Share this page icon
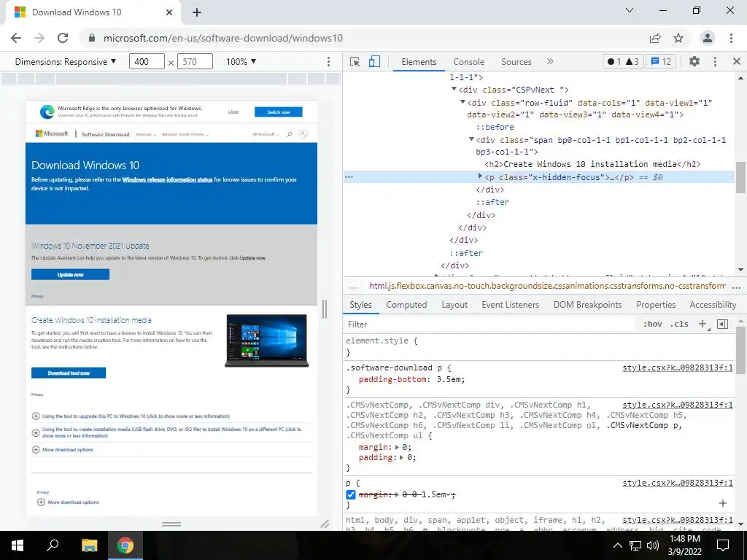Image resolution: width=747 pixels, height=560 pixels. coord(655,38)
